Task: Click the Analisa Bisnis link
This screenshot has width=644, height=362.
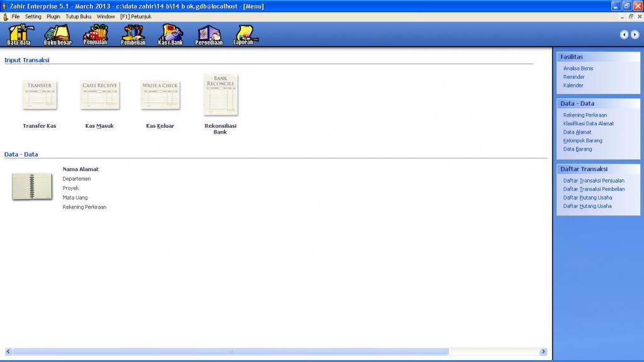Action: (x=578, y=69)
